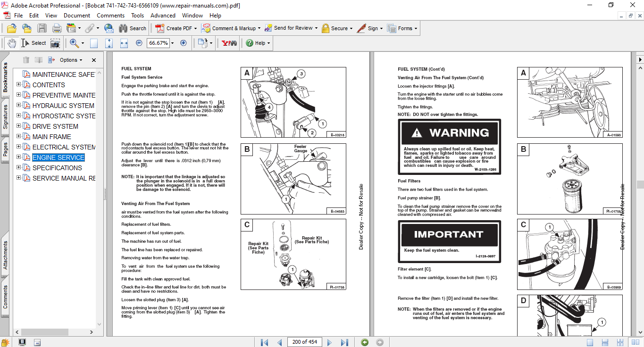
Task: Open the Attachments side tab
Action: click(x=5, y=256)
